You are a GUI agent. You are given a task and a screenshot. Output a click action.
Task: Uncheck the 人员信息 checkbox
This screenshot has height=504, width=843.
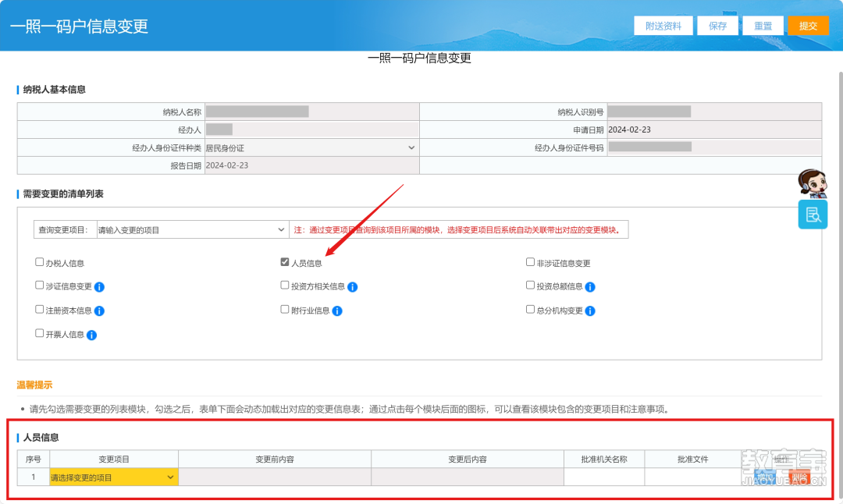285,261
